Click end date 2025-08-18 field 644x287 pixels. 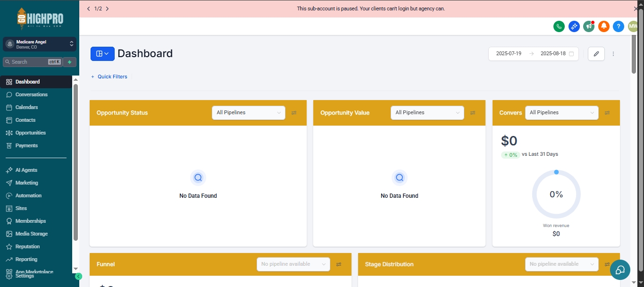point(553,54)
